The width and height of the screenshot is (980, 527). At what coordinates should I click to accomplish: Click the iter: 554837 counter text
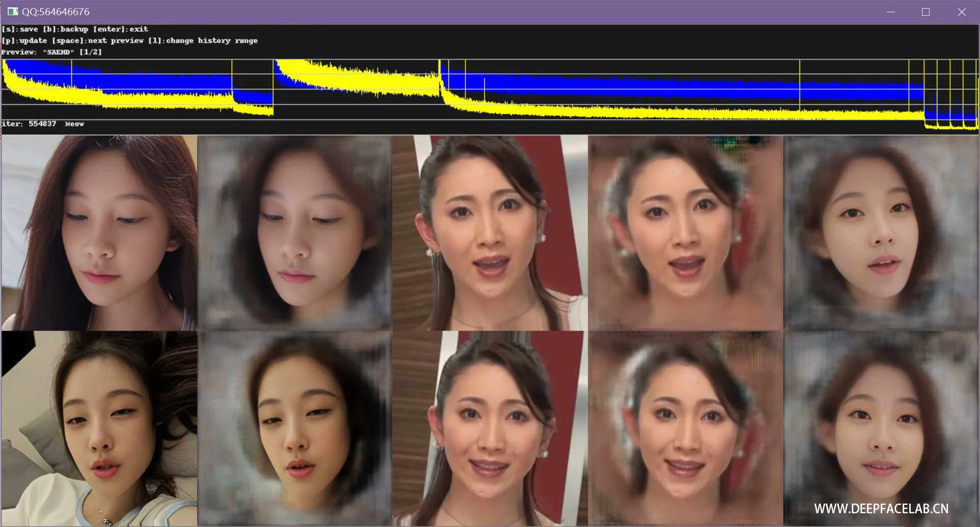29,124
